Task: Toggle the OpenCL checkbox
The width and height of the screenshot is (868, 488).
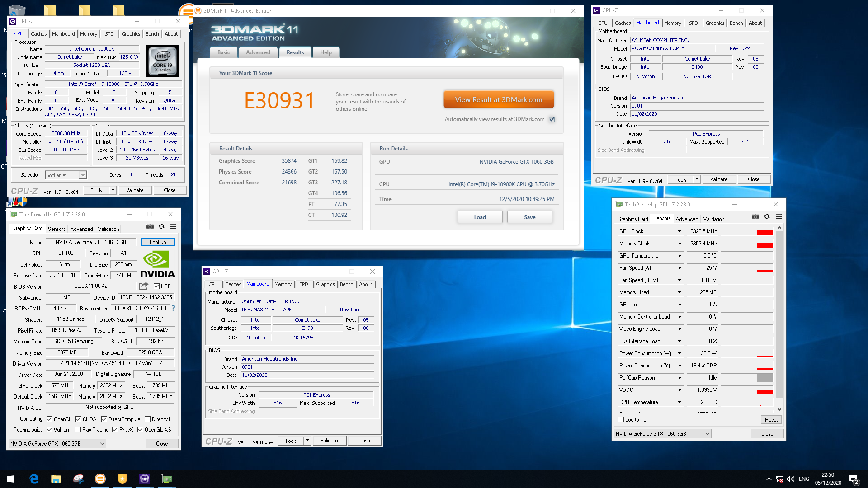Action: pyautogui.click(x=50, y=419)
